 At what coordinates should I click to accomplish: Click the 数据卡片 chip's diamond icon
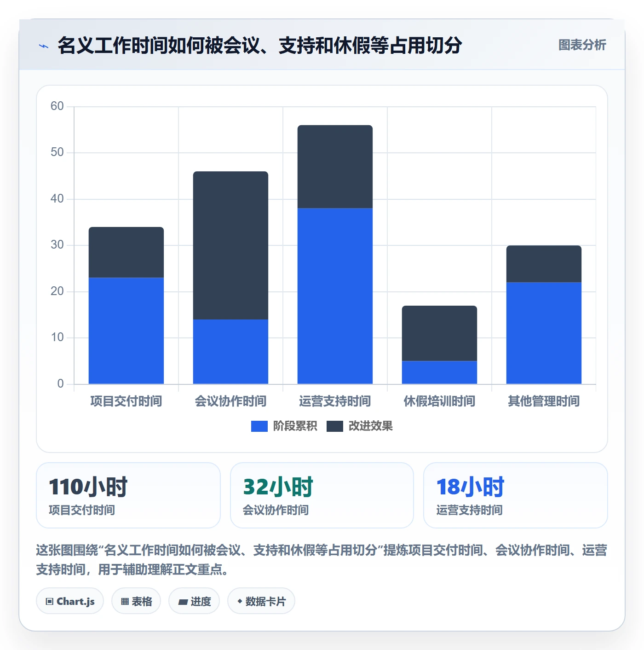[x=240, y=601]
